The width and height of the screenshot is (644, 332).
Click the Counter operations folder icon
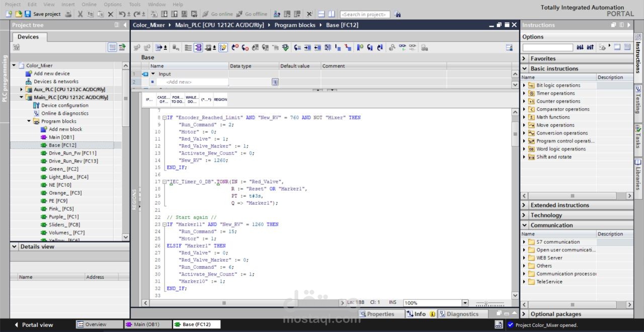coord(531,102)
